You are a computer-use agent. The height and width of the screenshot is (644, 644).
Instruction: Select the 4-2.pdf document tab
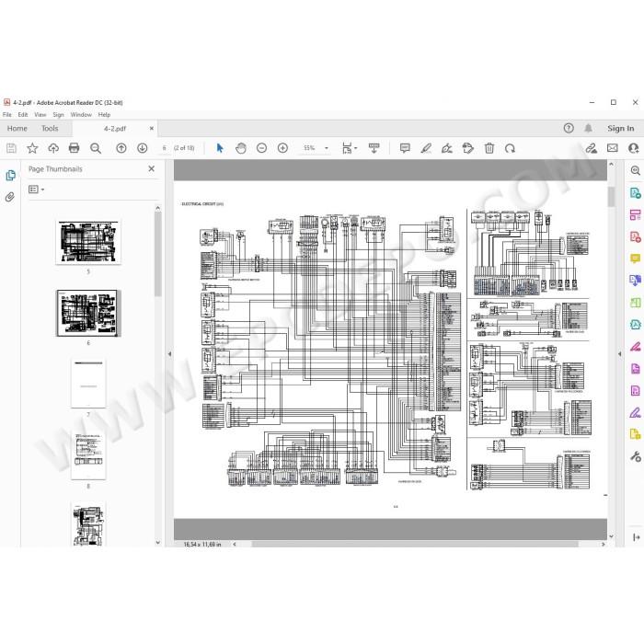(115, 129)
